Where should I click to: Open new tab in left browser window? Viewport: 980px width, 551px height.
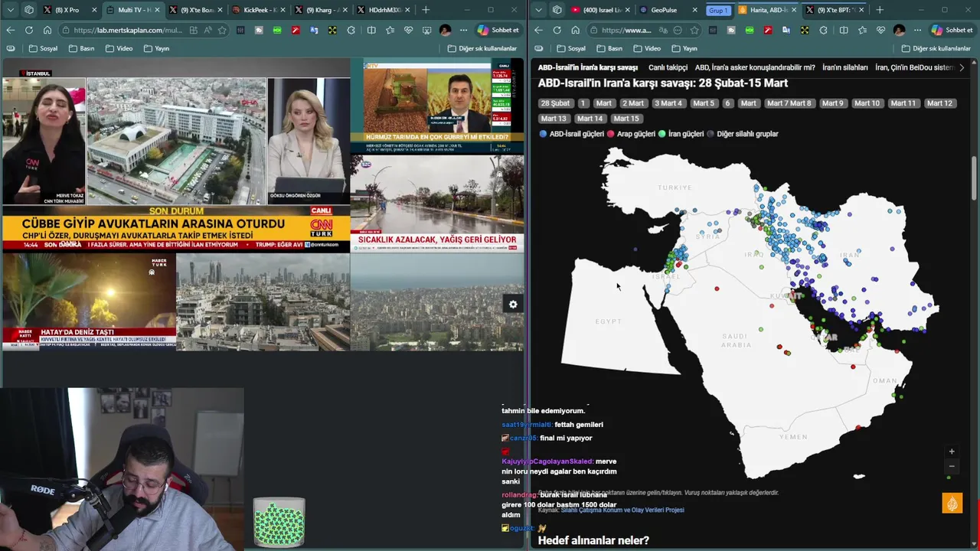coord(426,10)
